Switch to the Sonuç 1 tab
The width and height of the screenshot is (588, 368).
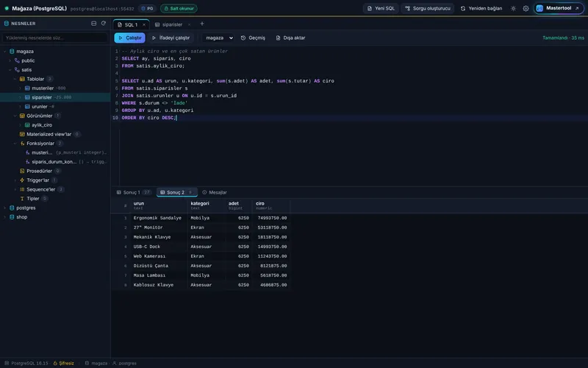tap(133, 192)
